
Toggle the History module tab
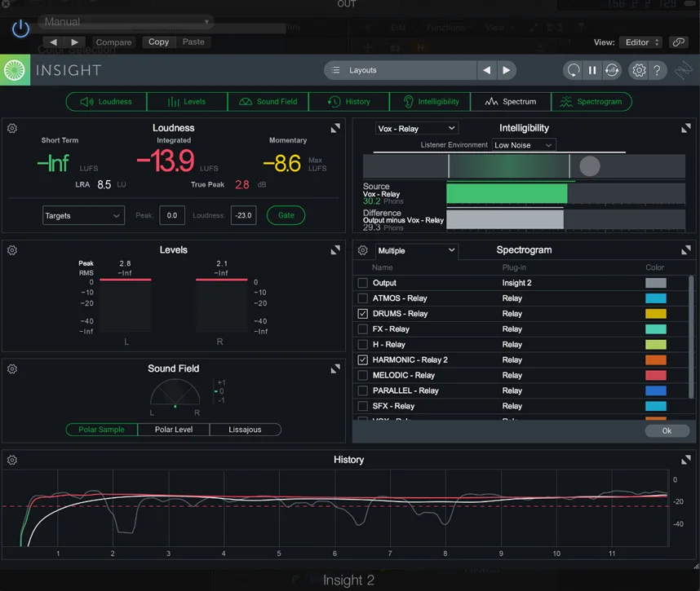(349, 102)
